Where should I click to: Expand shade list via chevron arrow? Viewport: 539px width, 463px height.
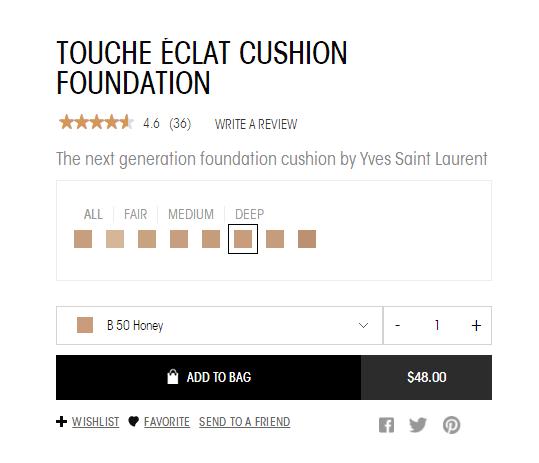pos(363,325)
